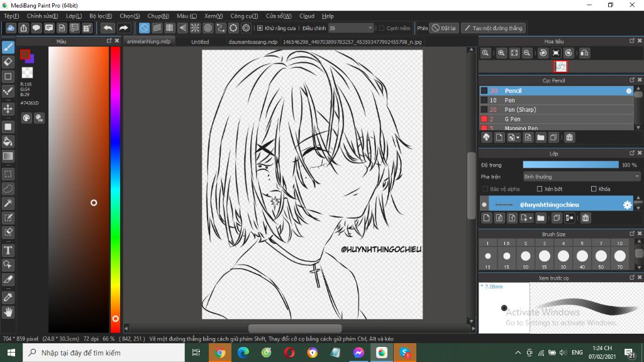Zoom out using navigator minus magnifier

pos(527,53)
